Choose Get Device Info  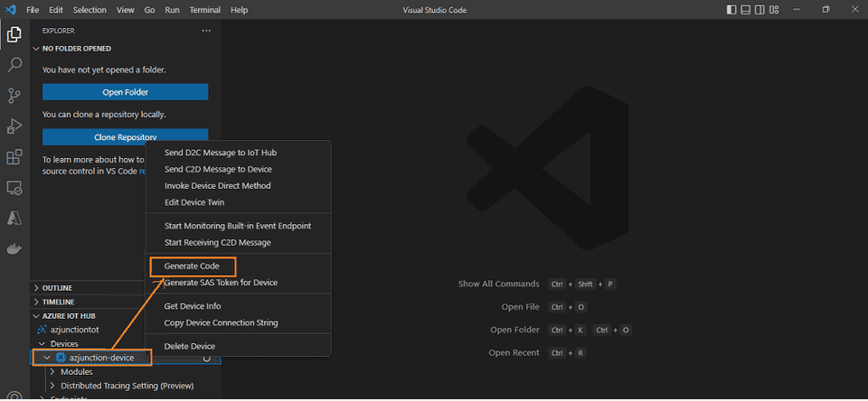[238, 306]
